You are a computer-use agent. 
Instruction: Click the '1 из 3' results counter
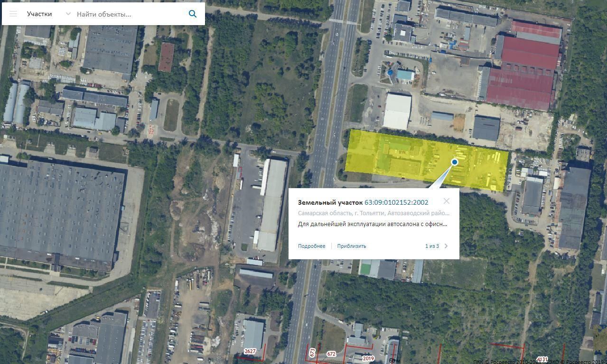(432, 246)
